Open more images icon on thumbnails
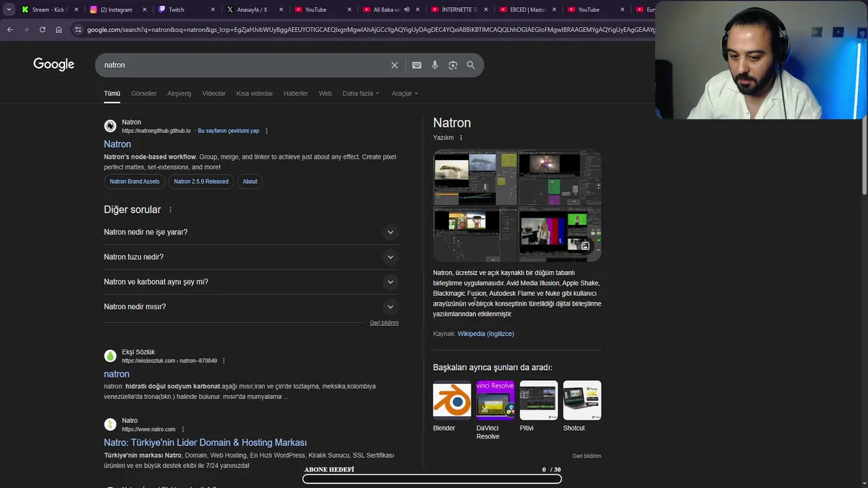The height and width of the screenshot is (488, 868). pyautogui.click(x=585, y=245)
